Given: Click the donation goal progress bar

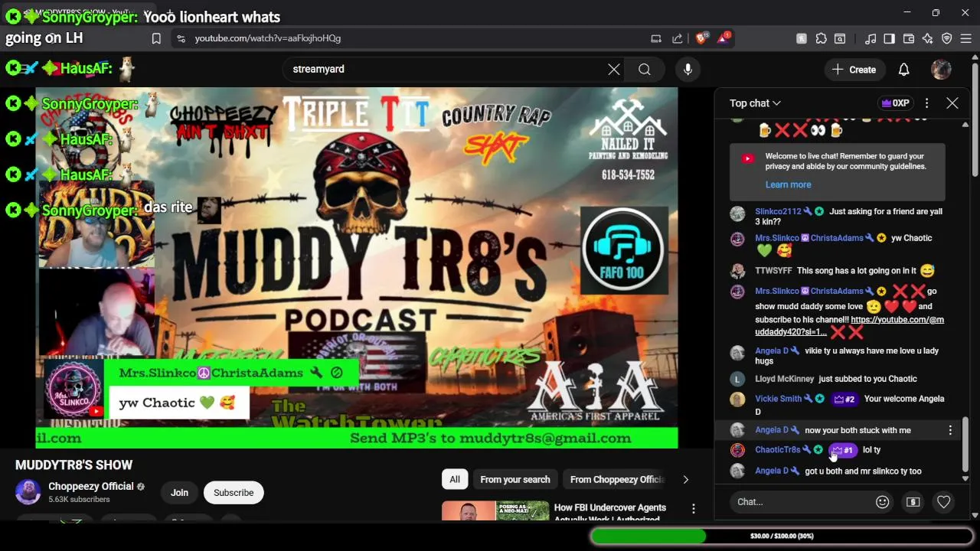Looking at the screenshot, I should tap(782, 536).
